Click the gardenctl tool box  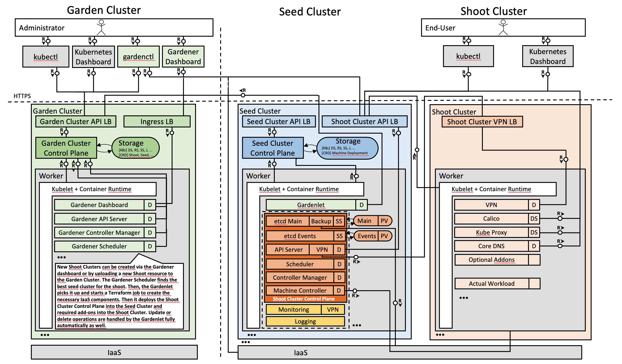[x=138, y=57]
